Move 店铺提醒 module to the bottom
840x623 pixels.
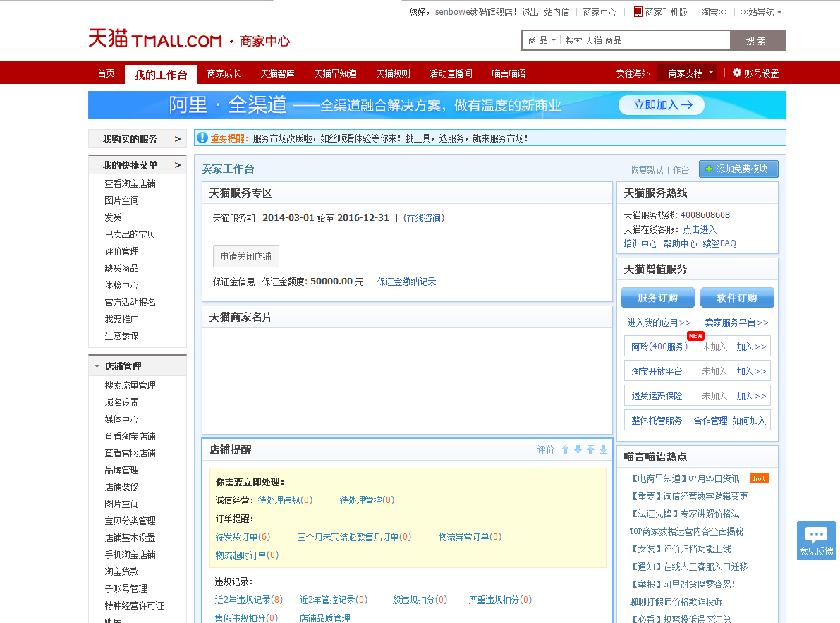coord(603,449)
